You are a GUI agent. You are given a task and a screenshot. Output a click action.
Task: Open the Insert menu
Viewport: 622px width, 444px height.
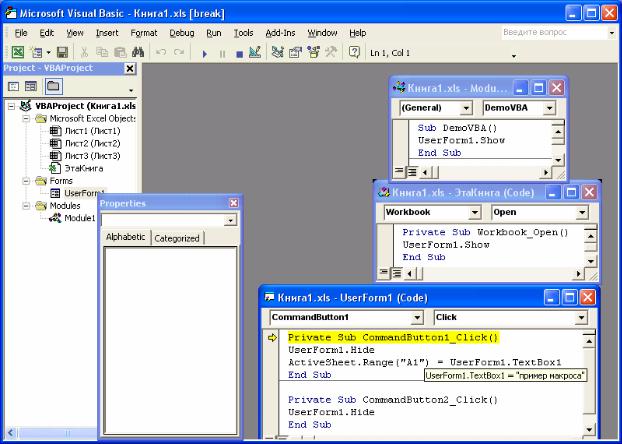[x=107, y=33]
